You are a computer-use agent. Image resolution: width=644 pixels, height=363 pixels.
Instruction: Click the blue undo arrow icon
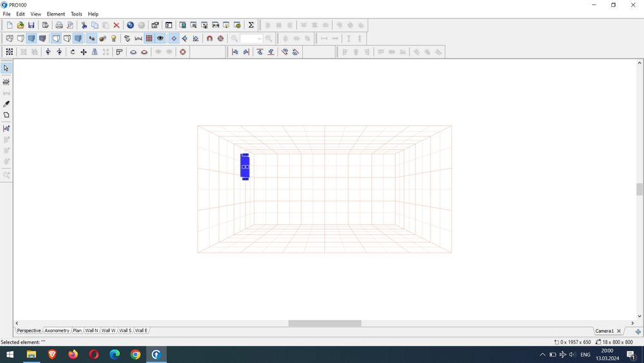click(x=130, y=25)
